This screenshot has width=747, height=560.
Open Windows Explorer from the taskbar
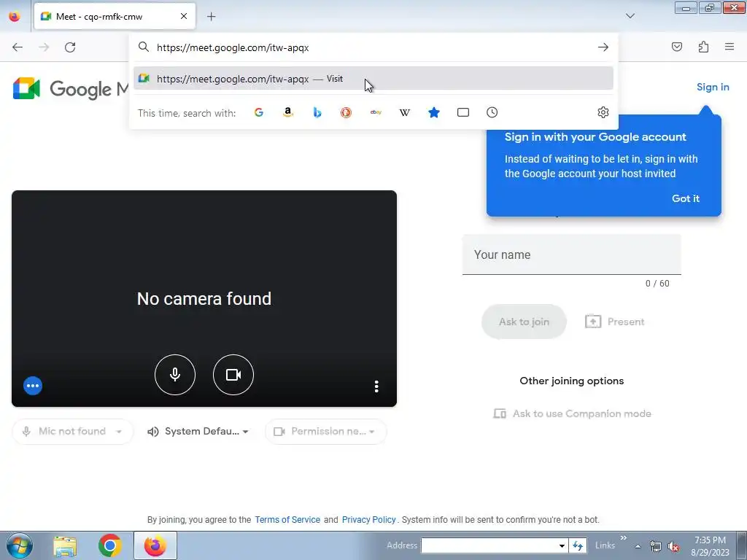tap(65, 545)
